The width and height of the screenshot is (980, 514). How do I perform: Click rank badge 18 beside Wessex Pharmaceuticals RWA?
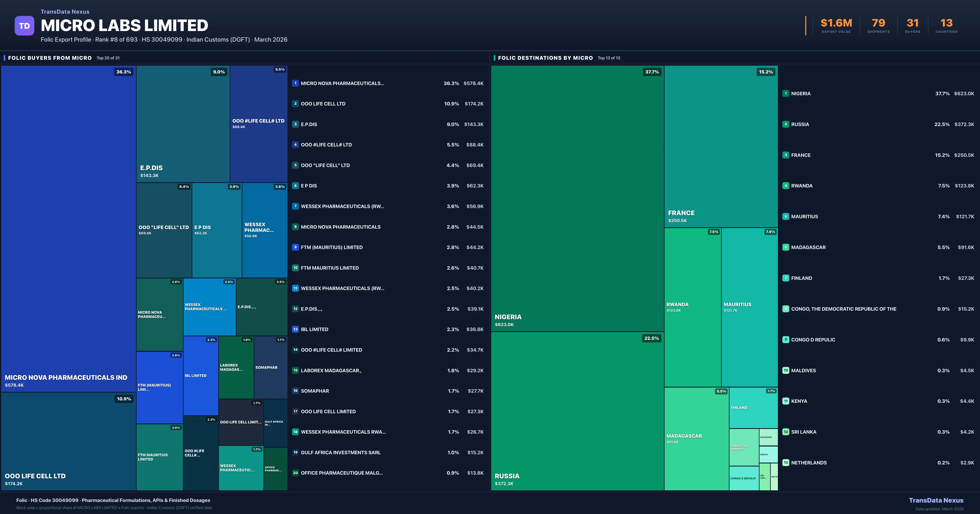[x=295, y=432]
